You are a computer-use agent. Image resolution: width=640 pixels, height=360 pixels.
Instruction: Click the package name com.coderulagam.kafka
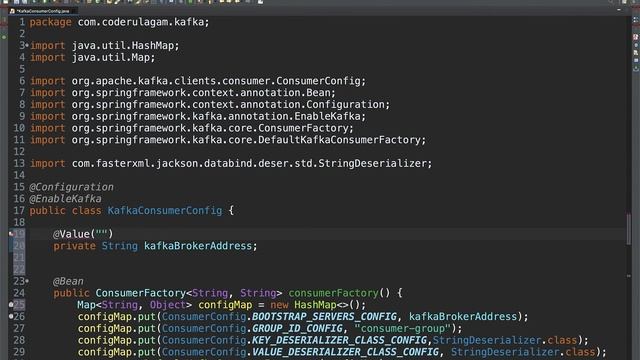tap(141, 22)
